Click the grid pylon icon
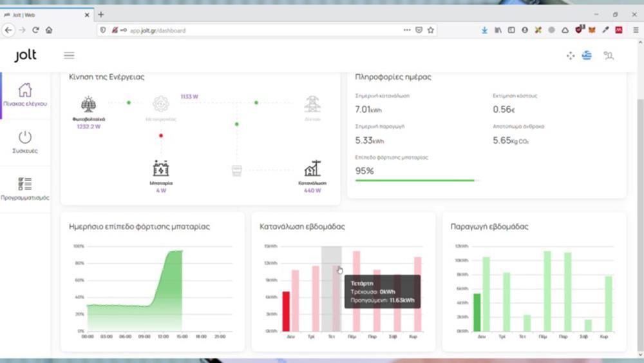Screen dimensions: 644x363 coord(312,104)
